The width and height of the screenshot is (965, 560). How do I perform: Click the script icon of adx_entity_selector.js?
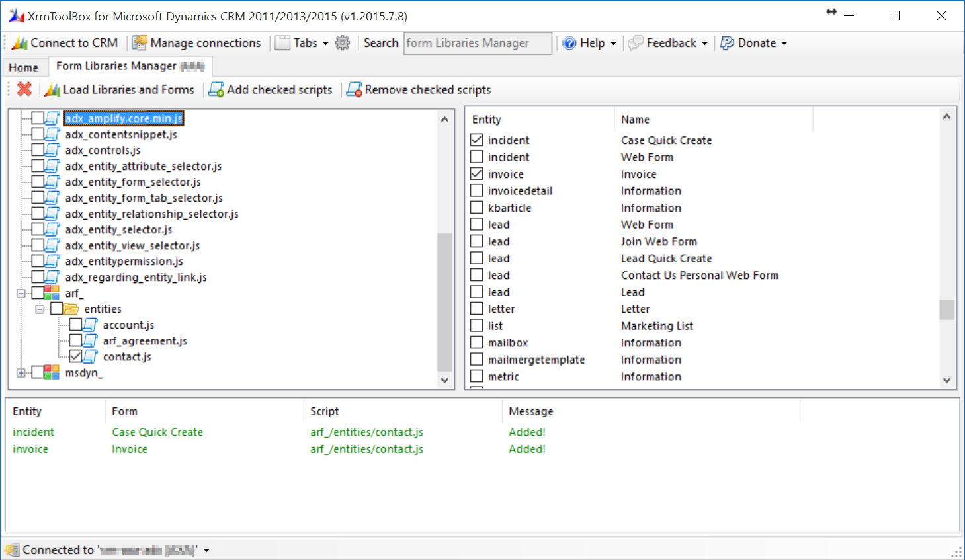coord(53,229)
